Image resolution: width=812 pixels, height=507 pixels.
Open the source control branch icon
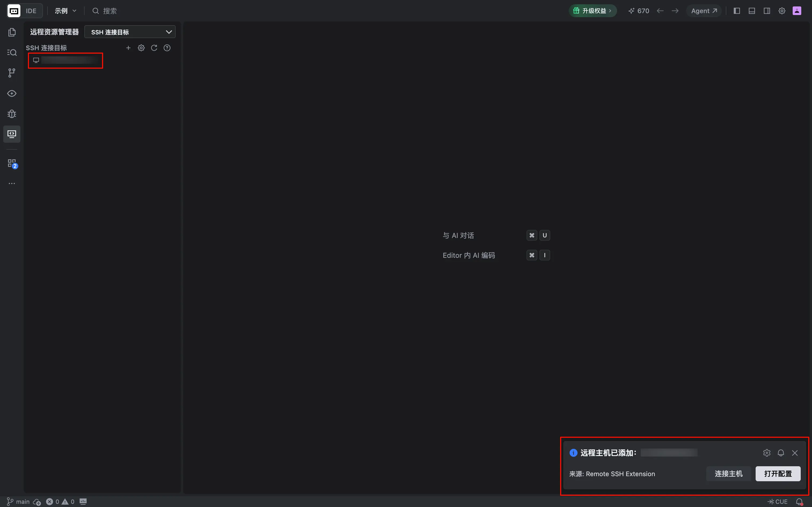pos(12,73)
